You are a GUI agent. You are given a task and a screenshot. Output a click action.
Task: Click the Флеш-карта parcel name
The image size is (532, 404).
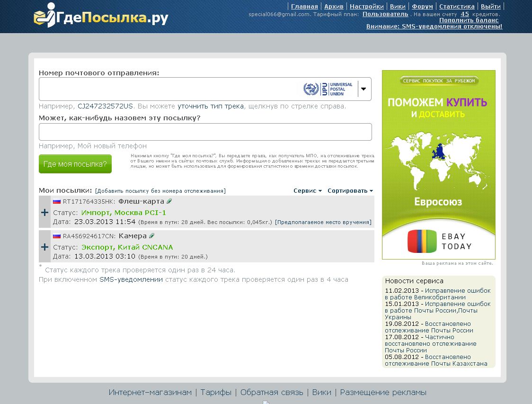click(x=141, y=201)
